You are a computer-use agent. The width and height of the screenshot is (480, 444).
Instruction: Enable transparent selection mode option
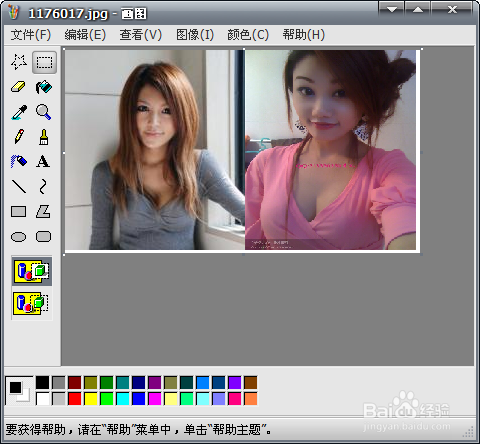click(32, 303)
